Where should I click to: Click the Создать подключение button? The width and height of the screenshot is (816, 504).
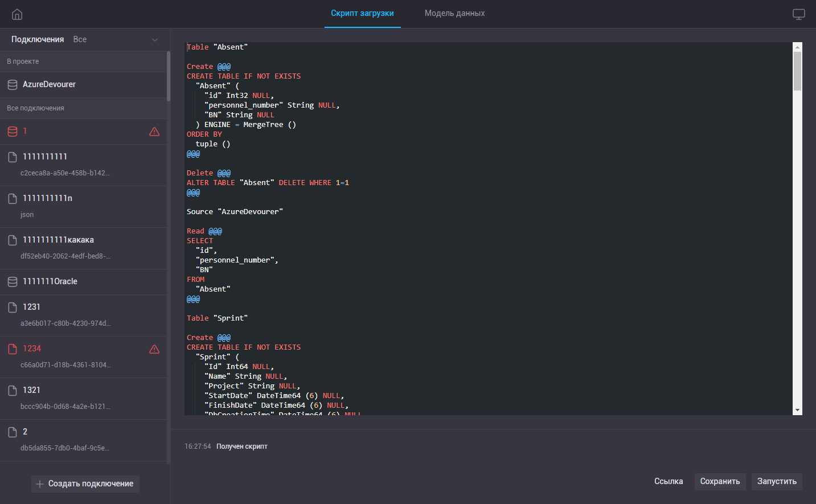point(85,484)
